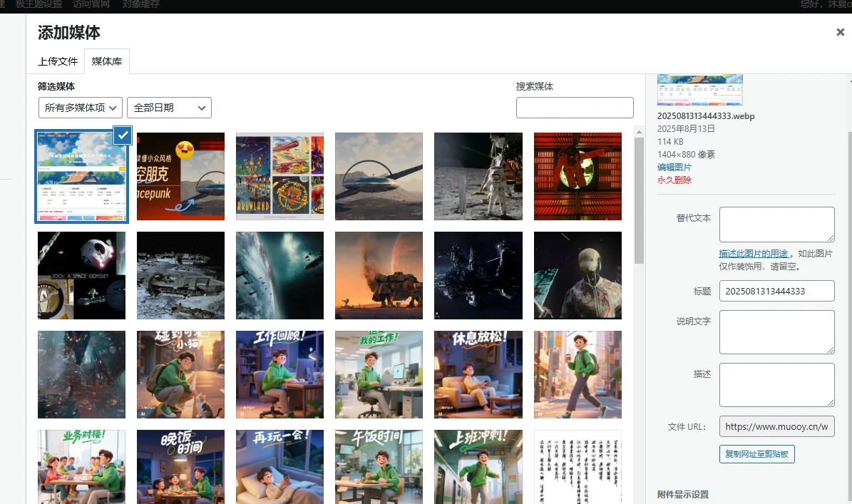Image resolution: width=852 pixels, height=504 pixels.
Task: Click the 附件显示设置 heading
Action: point(683,494)
